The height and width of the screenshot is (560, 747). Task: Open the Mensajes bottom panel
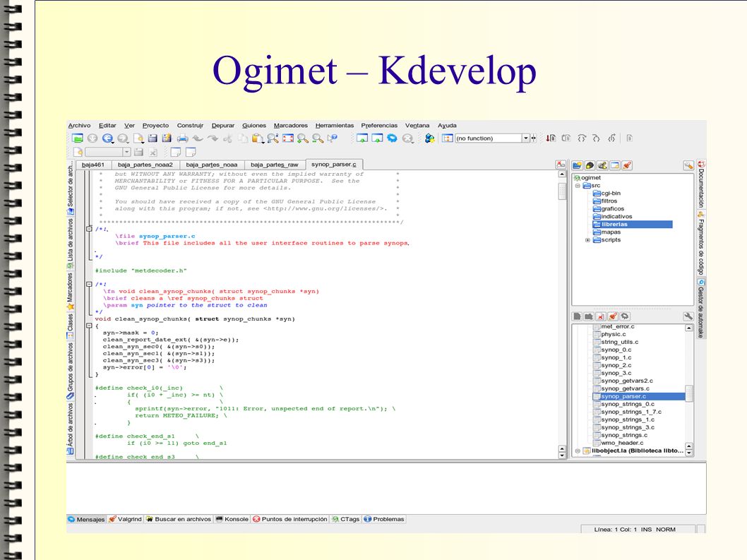(x=86, y=520)
